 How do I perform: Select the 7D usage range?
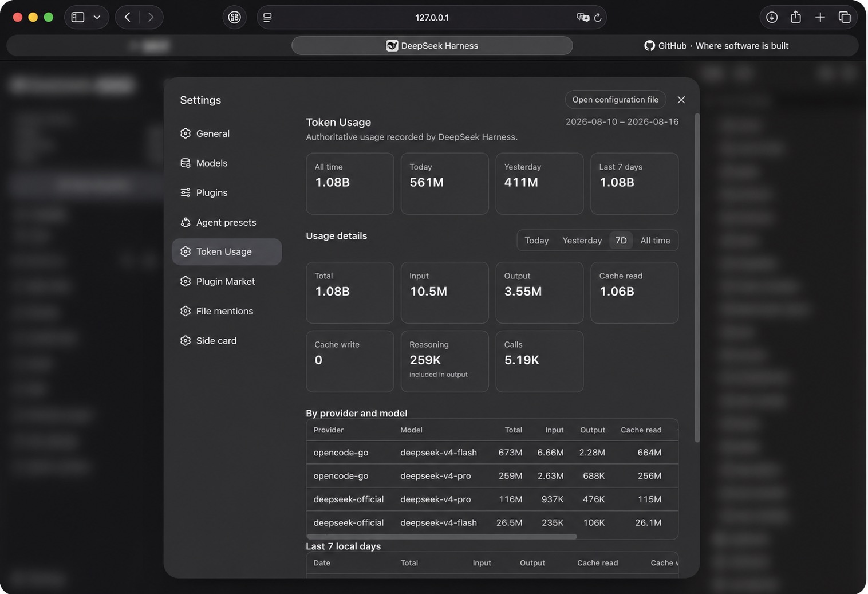621,241
